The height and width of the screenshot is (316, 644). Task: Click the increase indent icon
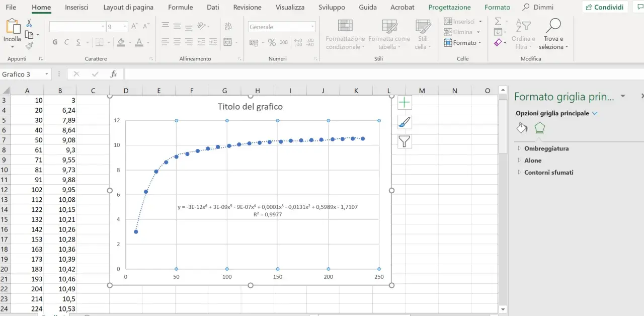click(x=213, y=42)
